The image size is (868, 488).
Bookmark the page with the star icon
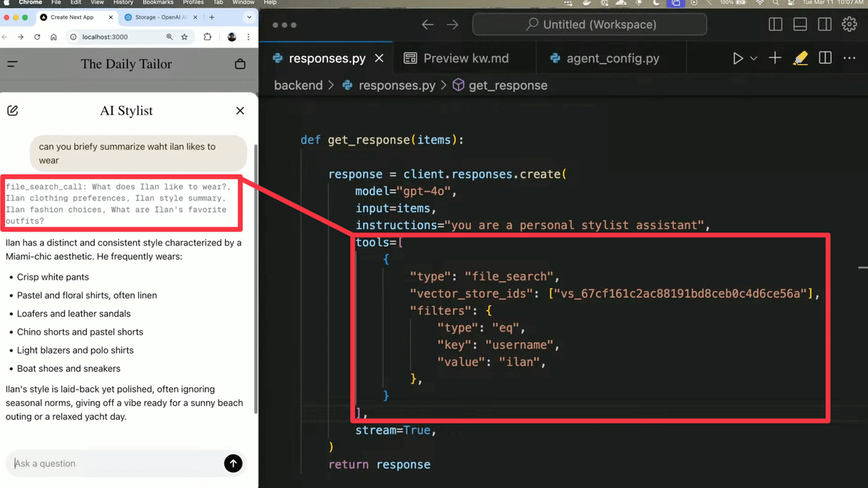[184, 36]
